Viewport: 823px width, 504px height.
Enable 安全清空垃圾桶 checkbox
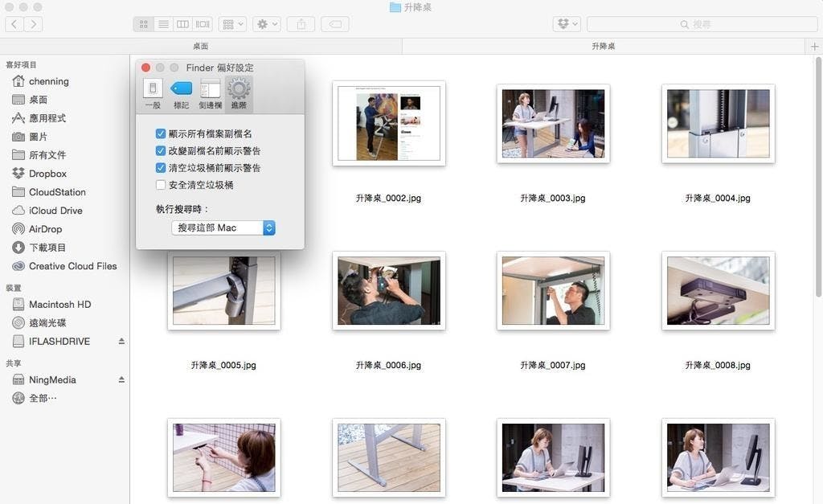(x=161, y=185)
